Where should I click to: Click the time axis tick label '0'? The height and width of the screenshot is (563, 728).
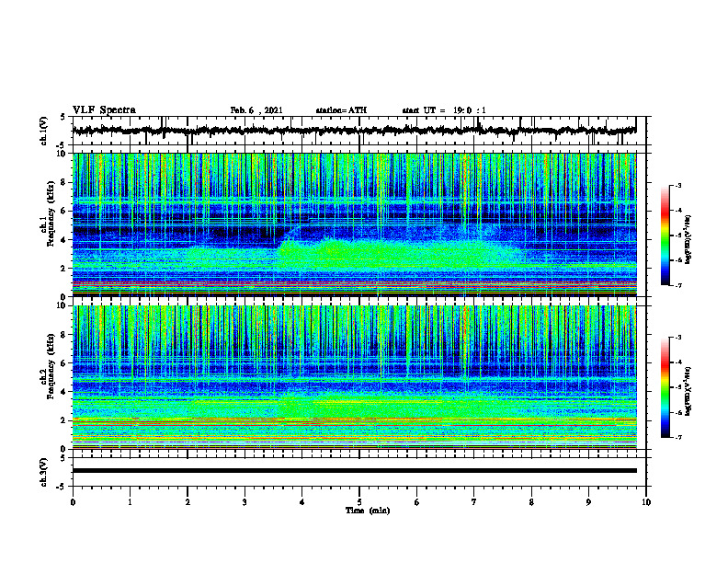tap(73, 502)
